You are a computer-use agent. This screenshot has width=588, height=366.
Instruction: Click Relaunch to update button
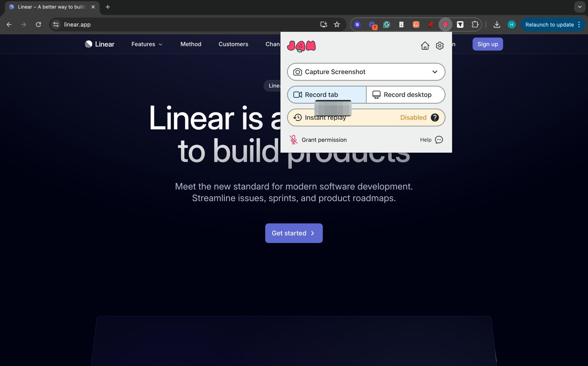click(x=549, y=24)
